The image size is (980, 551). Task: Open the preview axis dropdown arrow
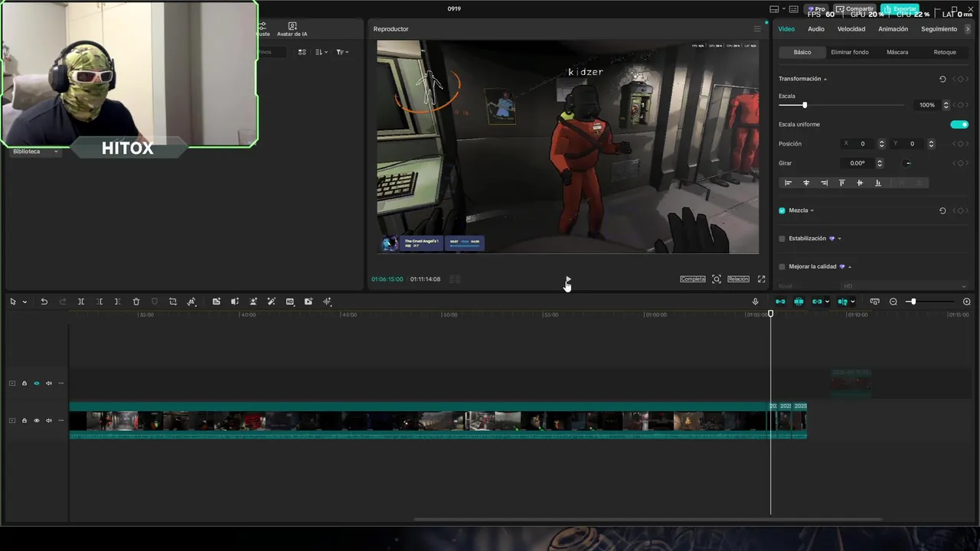click(x=852, y=302)
